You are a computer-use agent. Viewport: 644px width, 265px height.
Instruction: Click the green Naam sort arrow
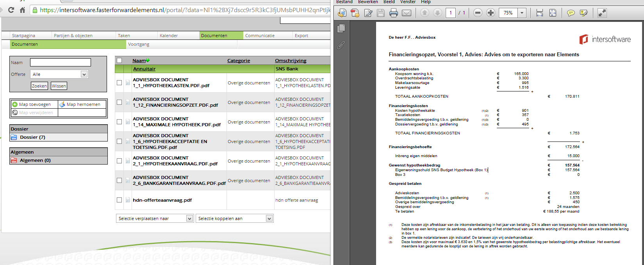point(148,61)
